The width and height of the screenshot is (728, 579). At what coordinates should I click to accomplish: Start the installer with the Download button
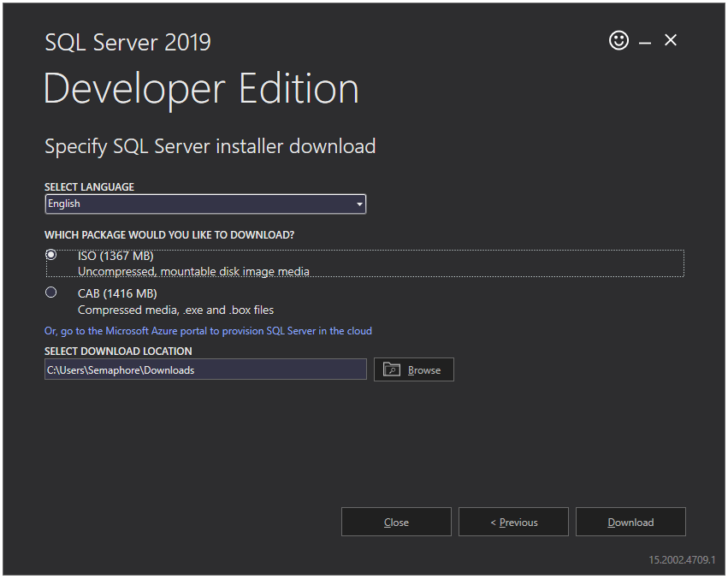click(630, 522)
